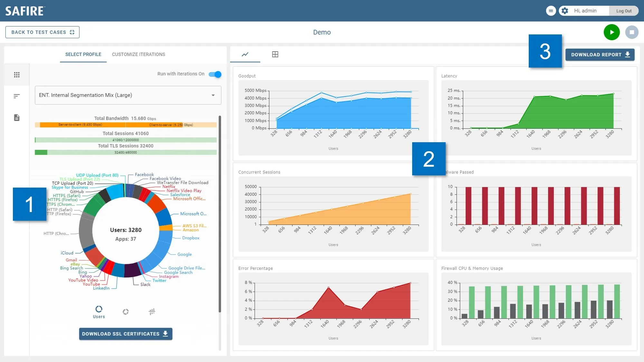The image size is (644, 362).
Task: Select the segmented ring chart icon
Action: [x=126, y=311]
